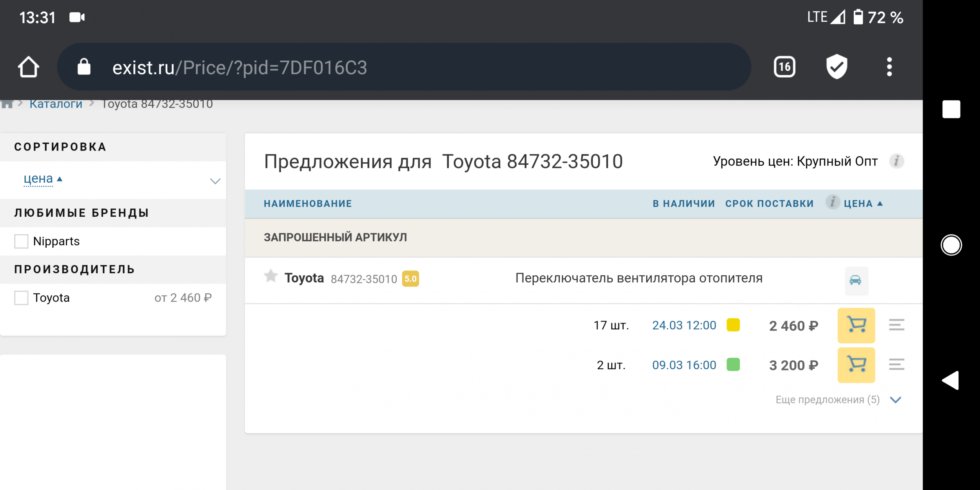Open the browser three-dot menu
The height and width of the screenshot is (490, 980).
point(889,67)
